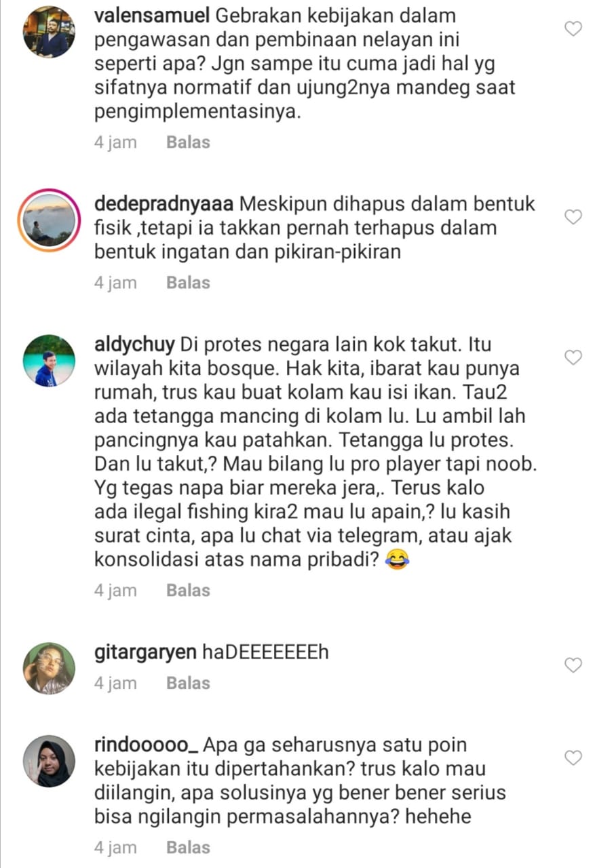Reply to valensamuel's comment via Balas
This screenshot has height=868, width=614.
pos(188,142)
